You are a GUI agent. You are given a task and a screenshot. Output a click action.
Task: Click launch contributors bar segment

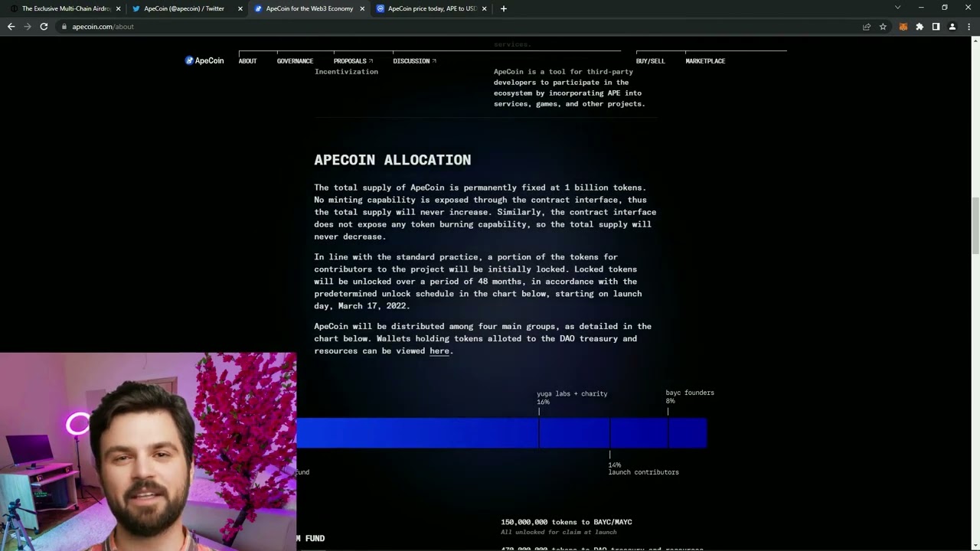click(639, 432)
